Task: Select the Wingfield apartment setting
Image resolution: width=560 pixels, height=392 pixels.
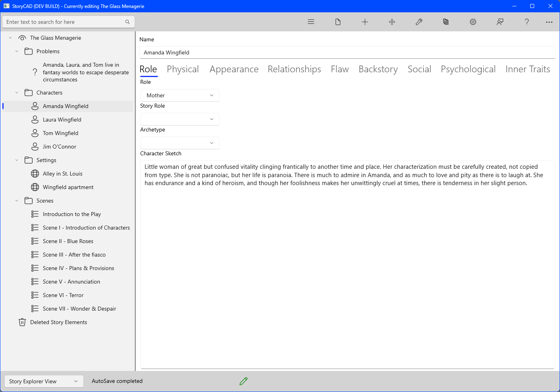Action: pyautogui.click(x=68, y=187)
